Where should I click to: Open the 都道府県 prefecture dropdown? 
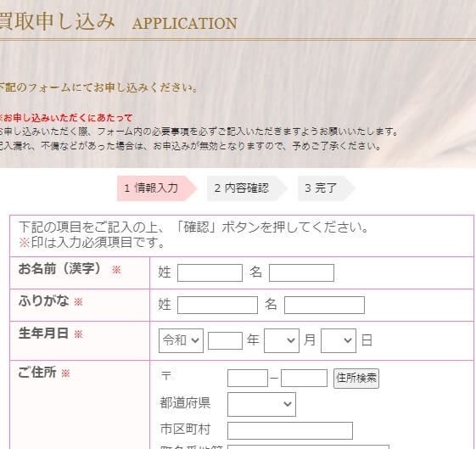click(x=261, y=404)
